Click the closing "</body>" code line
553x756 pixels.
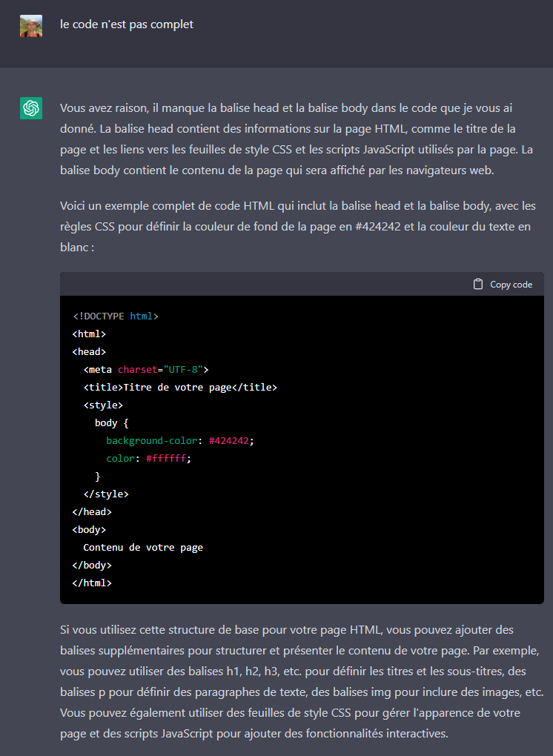tap(92, 566)
